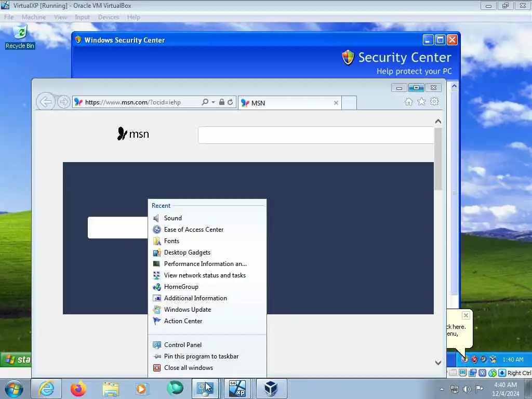Click Internet Explorer forward arrow button
Viewport: 532px width, 399px height.
pos(63,102)
